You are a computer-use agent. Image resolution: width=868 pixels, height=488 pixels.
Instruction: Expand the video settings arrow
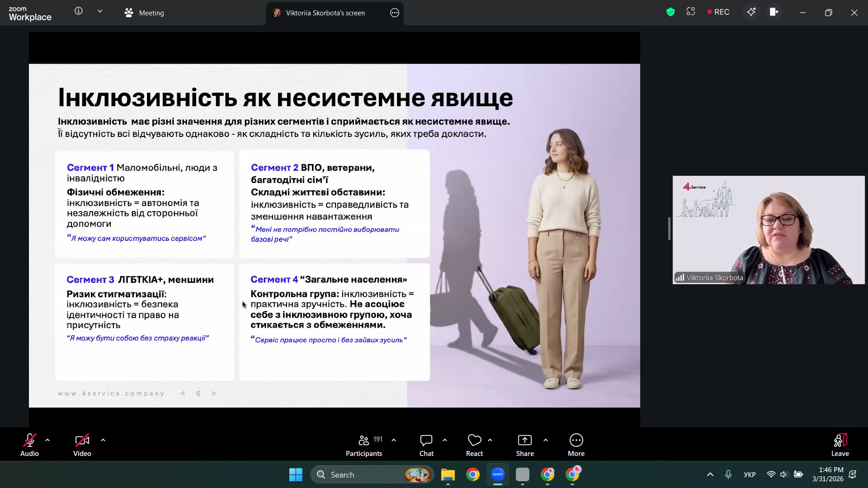(x=103, y=440)
